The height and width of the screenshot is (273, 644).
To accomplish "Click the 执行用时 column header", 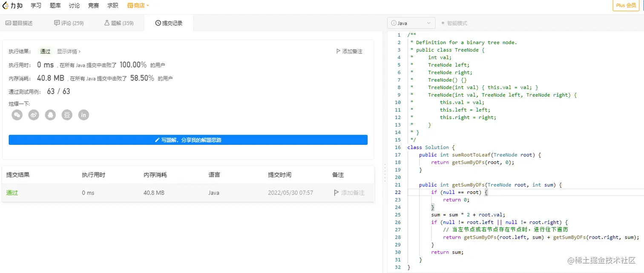I will tap(94, 175).
